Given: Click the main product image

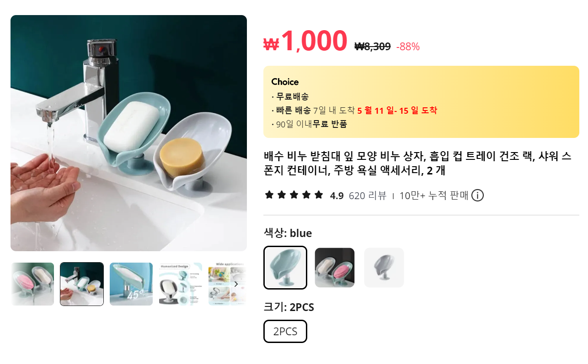Looking at the screenshot, I should pos(128,133).
